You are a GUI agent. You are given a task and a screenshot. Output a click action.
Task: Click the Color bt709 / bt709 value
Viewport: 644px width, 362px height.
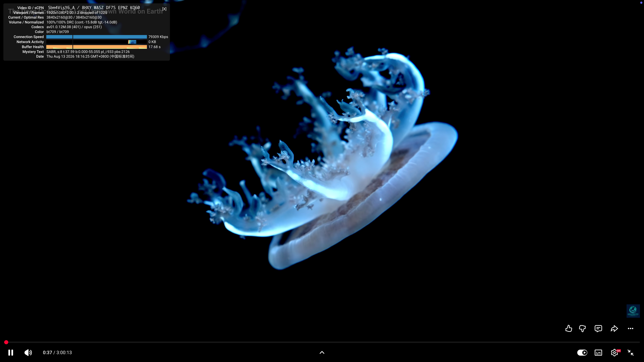click(58, 32)
